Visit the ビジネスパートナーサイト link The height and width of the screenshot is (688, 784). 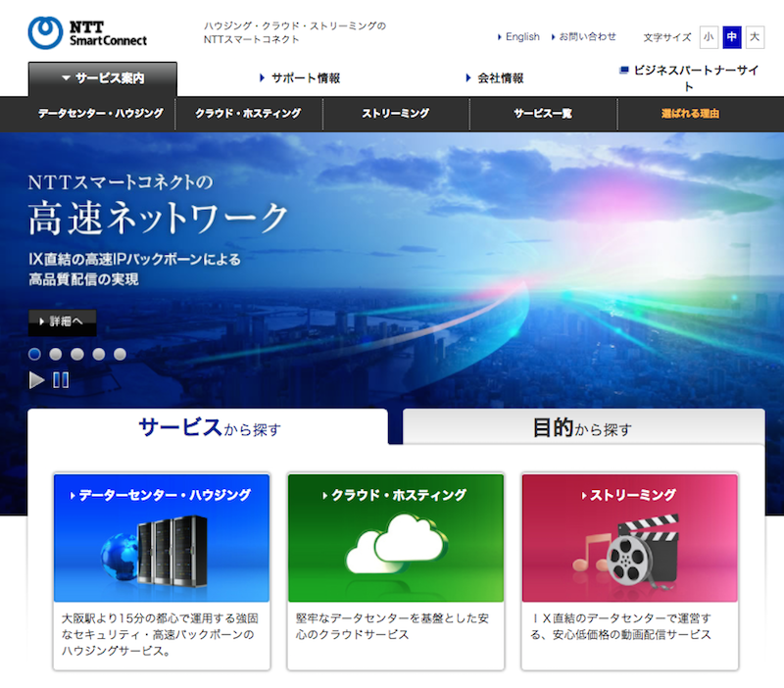coord(696,78)
